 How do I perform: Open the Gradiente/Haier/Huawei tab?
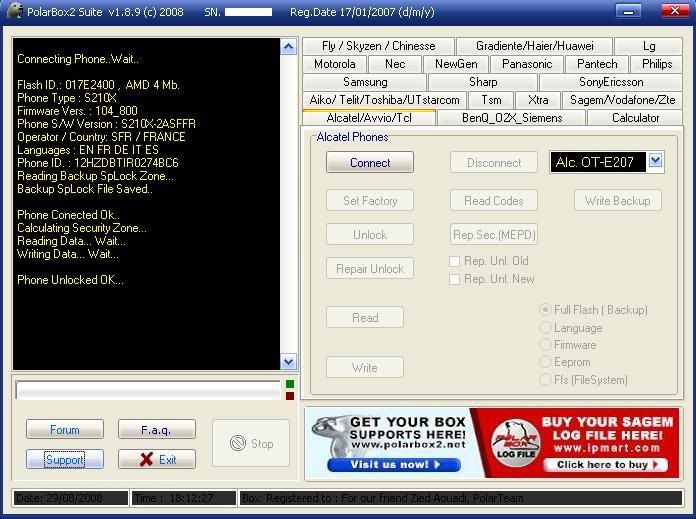pyautogui.click(x=534, y=46)
